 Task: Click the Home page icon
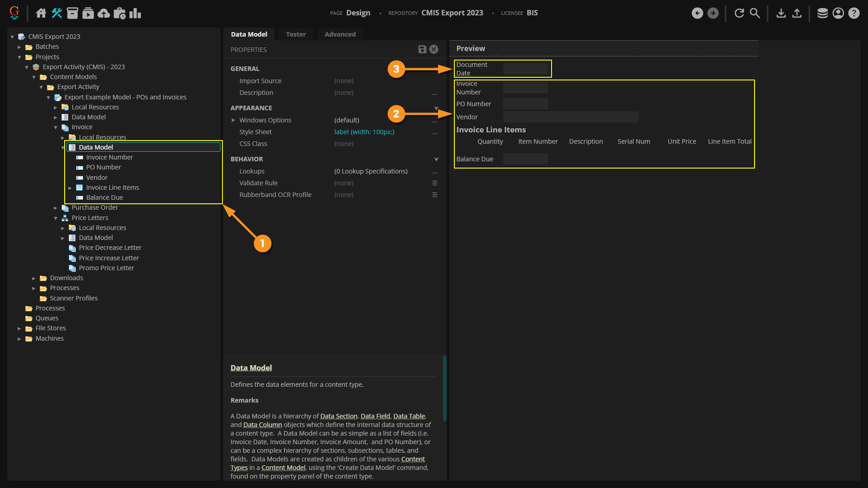(41, 13)
